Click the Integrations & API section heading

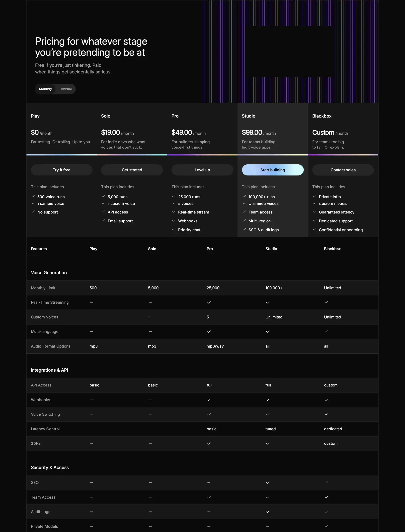coord(49,370)
